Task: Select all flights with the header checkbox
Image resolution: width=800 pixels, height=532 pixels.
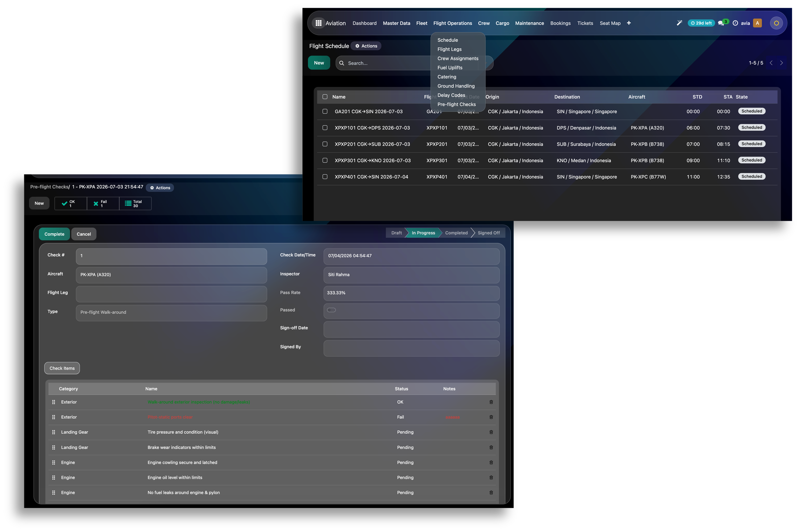Action: tap(325, 97)
